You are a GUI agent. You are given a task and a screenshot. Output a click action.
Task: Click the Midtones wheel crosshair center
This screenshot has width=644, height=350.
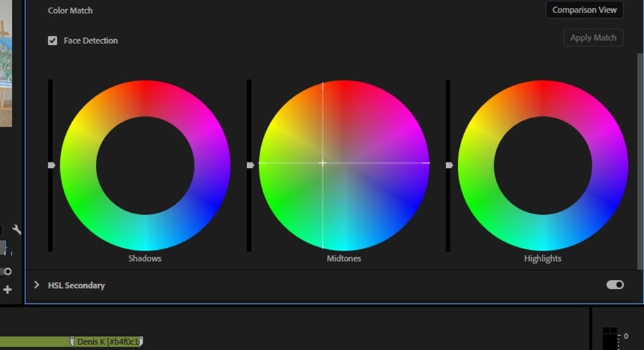323,163
